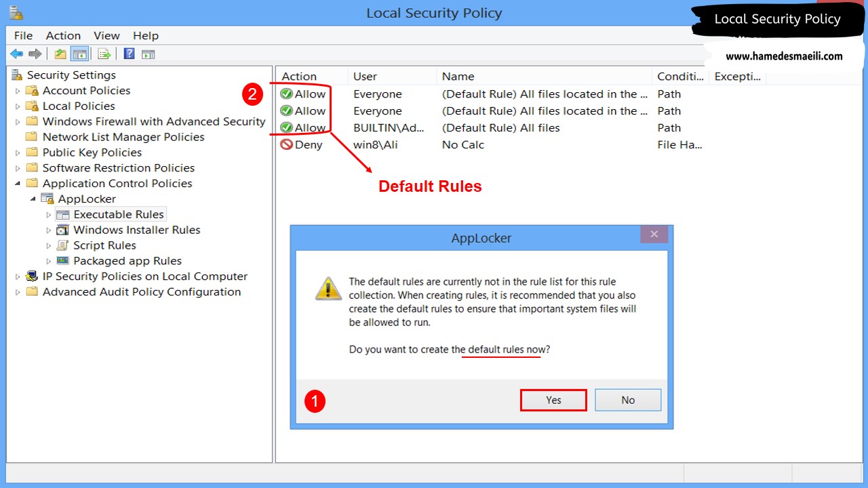The image size is (868, 488).
Task: Select Advanced Audit Policy Configuration item
Action: [x=142, y=292]
